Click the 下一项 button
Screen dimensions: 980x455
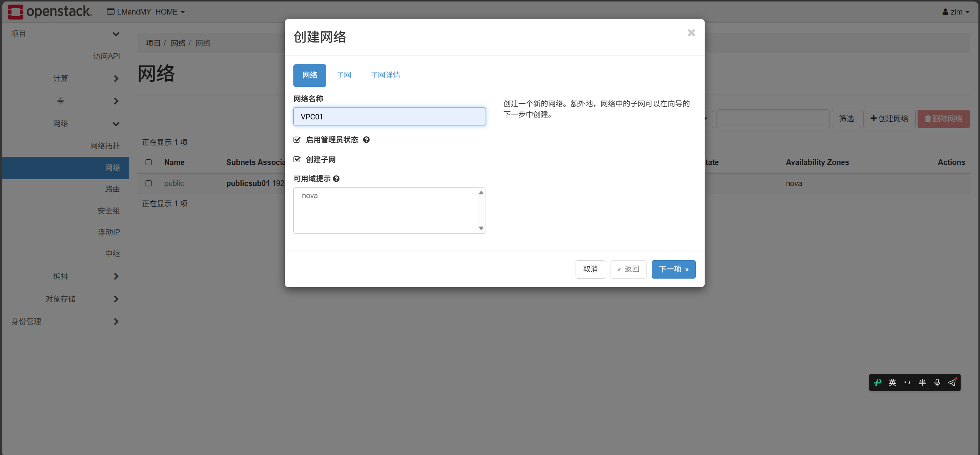[x=674, y=269]
